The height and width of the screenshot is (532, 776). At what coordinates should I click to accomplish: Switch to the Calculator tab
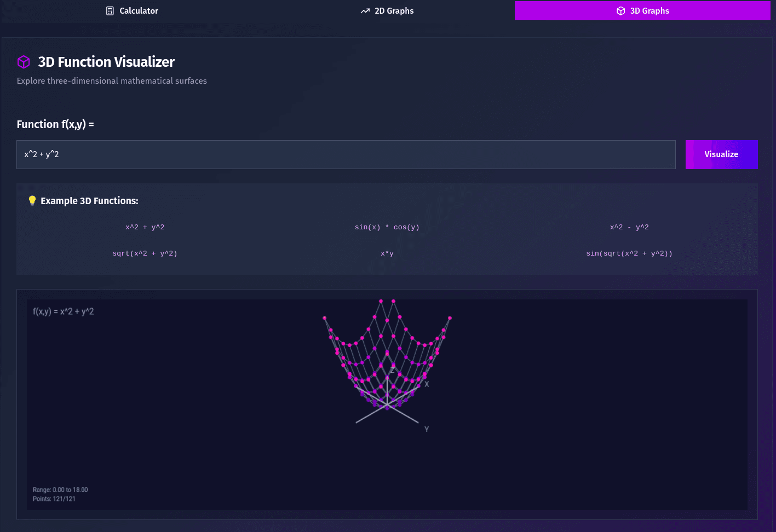point(132,11)
